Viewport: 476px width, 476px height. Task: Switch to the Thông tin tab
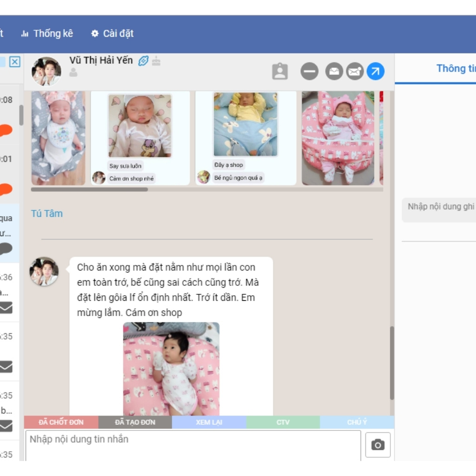point(456,69)
